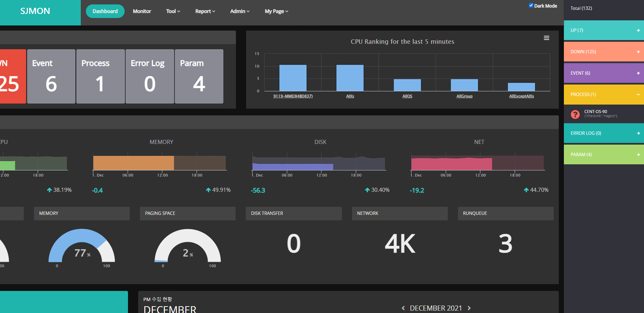
Task: Expand the PARAM (4) sidebar section
Action: (x=638, y=154)
